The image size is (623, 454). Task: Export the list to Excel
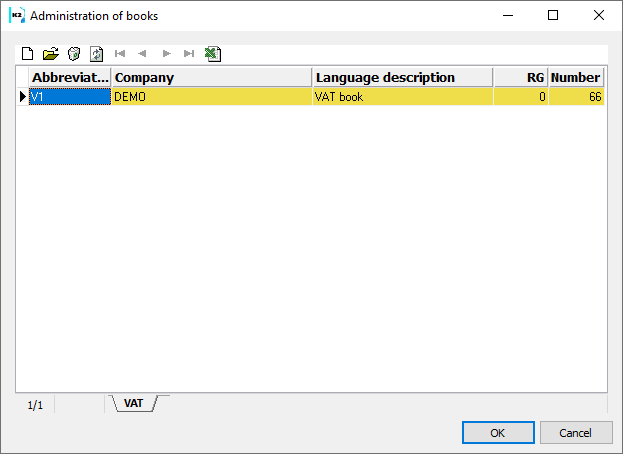[x=212, y=54]
